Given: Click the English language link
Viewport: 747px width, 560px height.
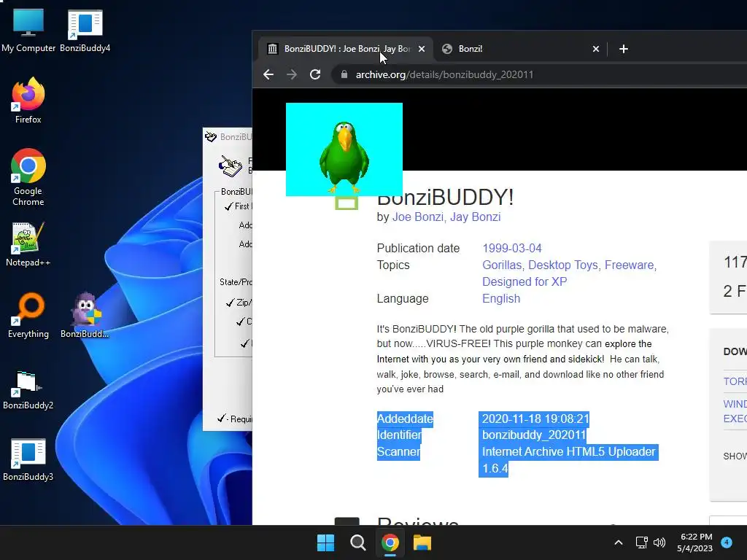Looking at the screenshot, I should (501, 298).
